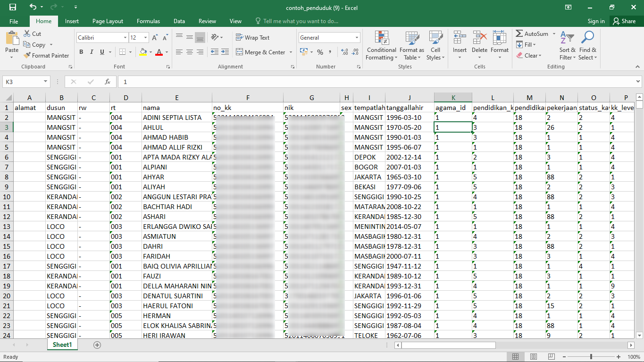Switch to the Data tab
The image size is (644, 362).
pyautogui.click(x=179, y=21)
